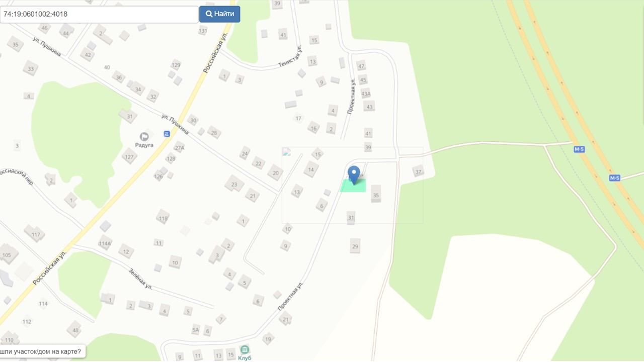
Task: Click the green highlighted land parcel
Action: [x=353, y=186]
